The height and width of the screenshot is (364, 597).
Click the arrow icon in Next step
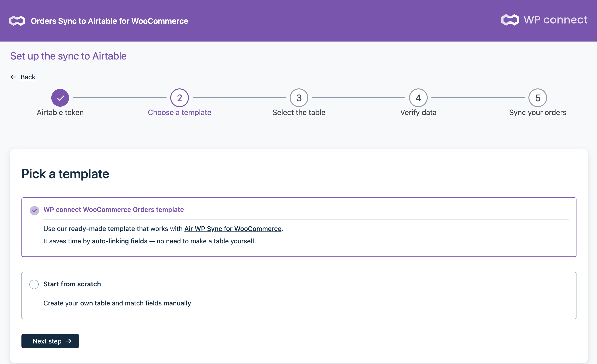(69, 341)
